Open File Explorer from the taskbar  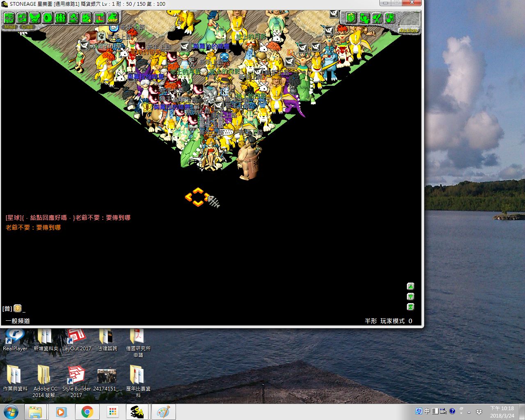click(35, 412)
